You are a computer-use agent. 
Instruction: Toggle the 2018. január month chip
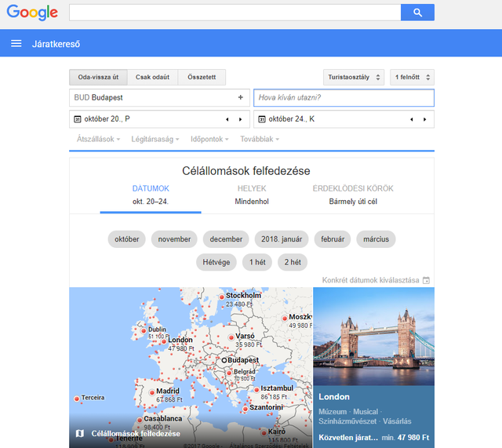[x=282, y=239]
